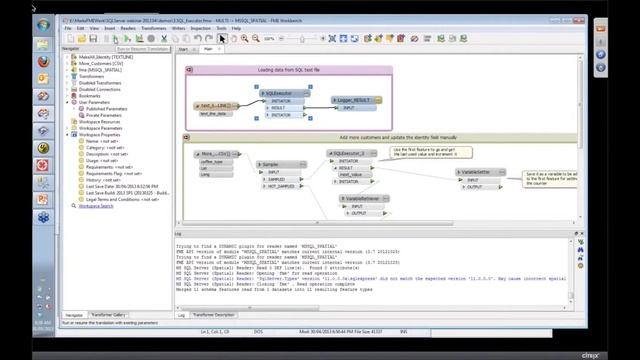
Task: Expand the More_Customers CSV node
Action: click(67, 64)
